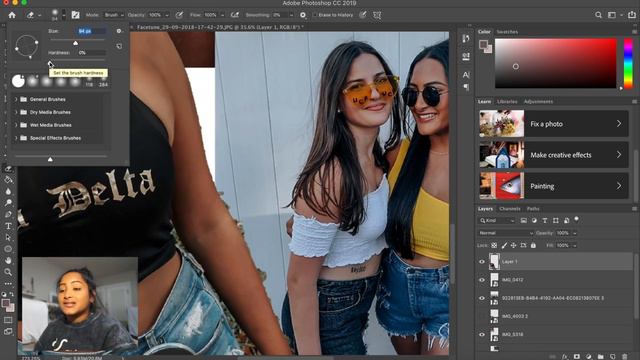Create new brush preset icon
The image size is (640, 360).
119,46
